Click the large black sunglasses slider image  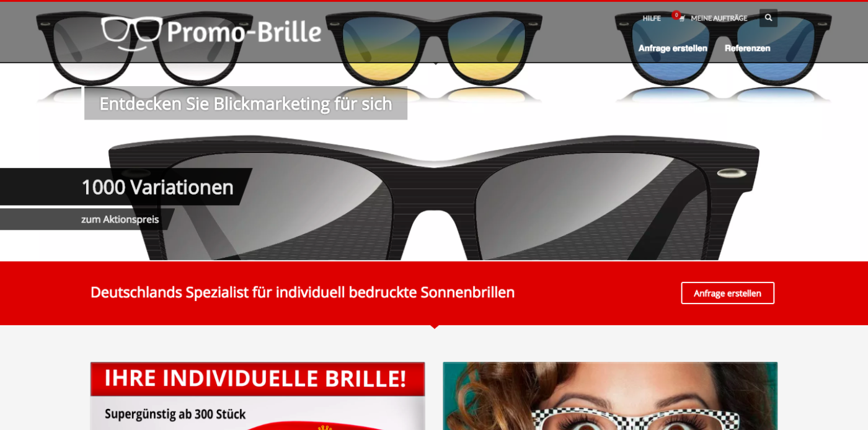(x=434, y=197)
